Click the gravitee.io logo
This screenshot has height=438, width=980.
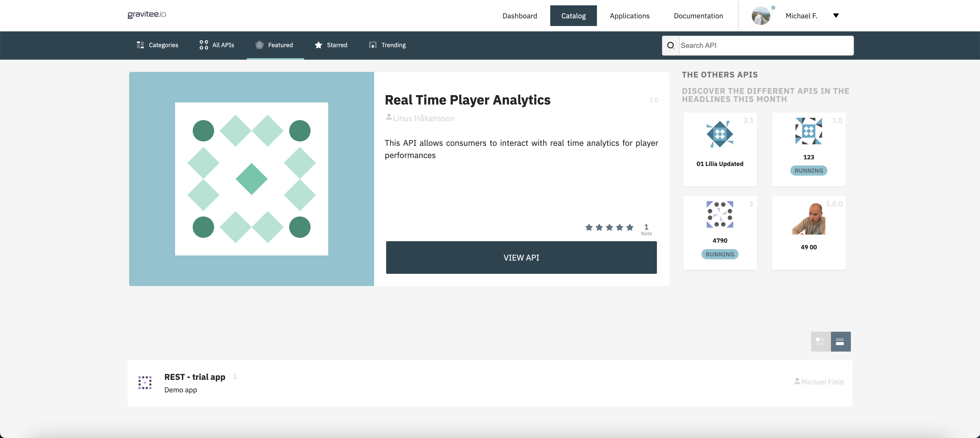[146, 15]
